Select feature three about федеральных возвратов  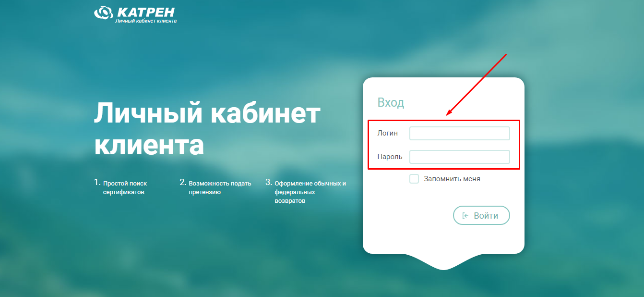tap(310, 192)
